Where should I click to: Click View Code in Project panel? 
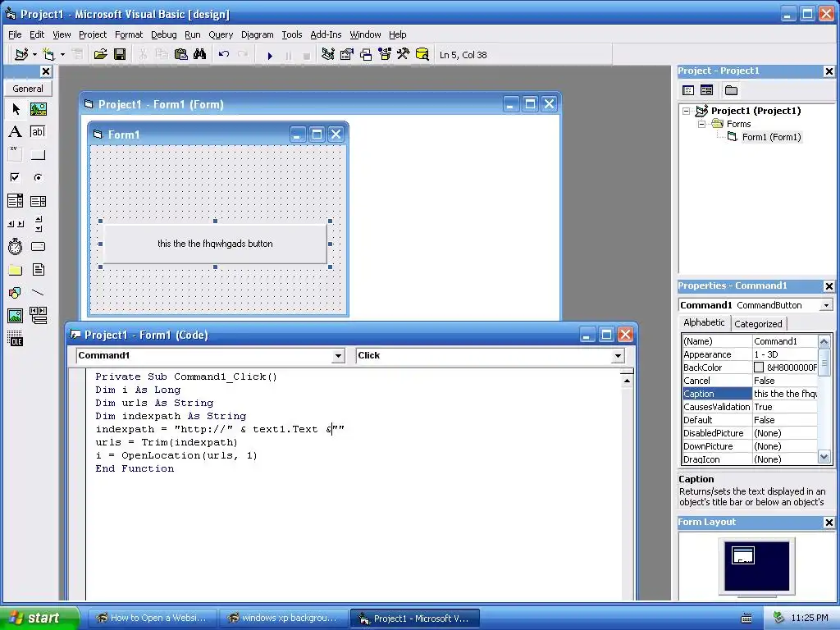[x=688, y=90]
